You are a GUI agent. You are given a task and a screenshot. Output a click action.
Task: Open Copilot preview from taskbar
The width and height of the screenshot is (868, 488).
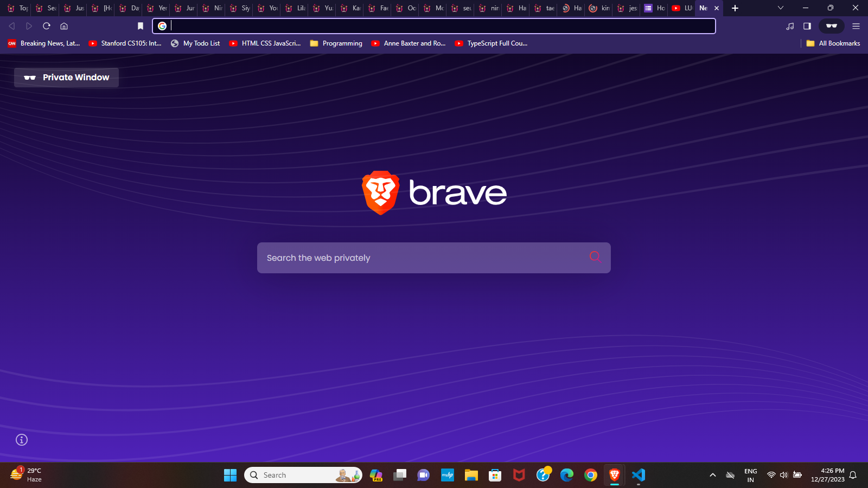pos(376,475)
